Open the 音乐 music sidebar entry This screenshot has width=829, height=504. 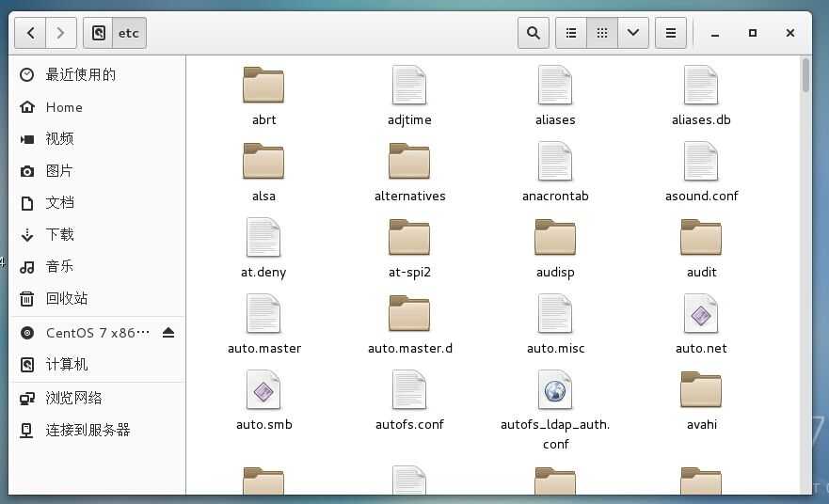pyautogui.click(x=97, y=266)
